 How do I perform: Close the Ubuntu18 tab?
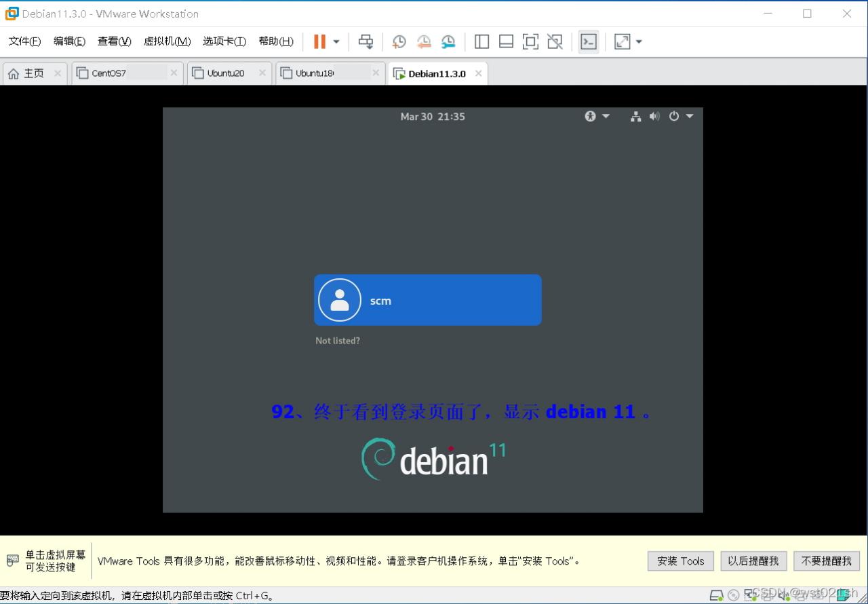click(x=376, y=73)
